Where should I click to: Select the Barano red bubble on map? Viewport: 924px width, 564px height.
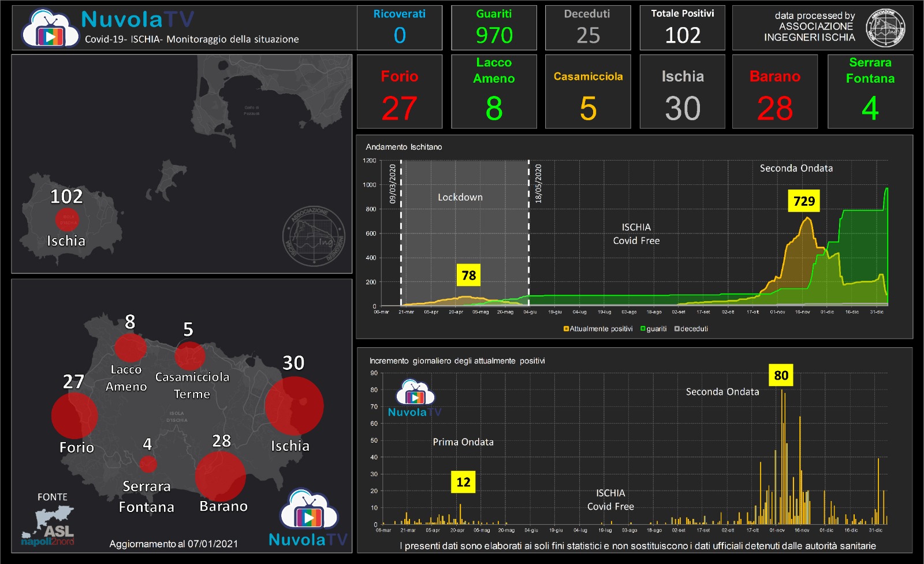click(x=221, y=476)
